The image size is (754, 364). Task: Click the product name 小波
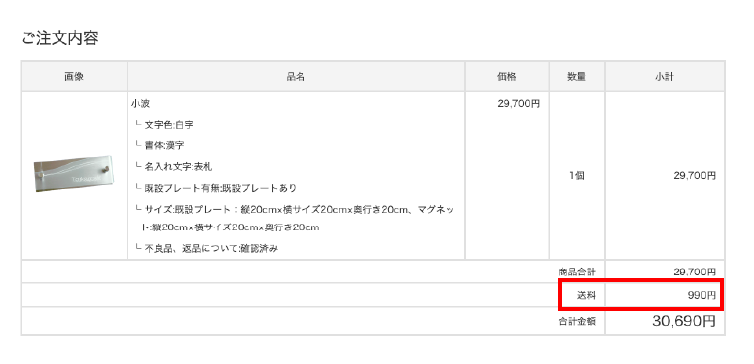(140, 103)
